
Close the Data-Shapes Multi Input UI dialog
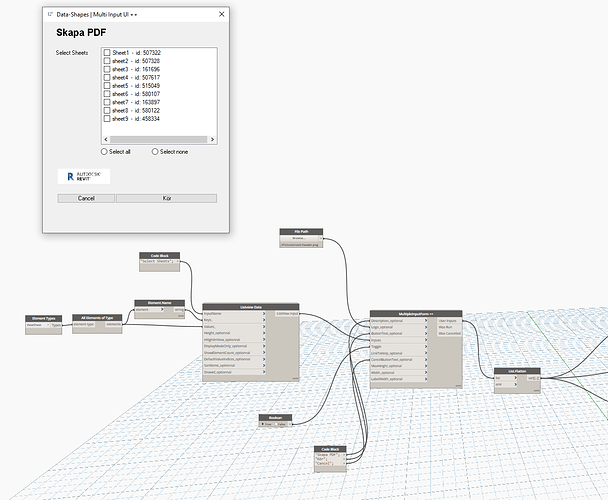pos(221,14)
